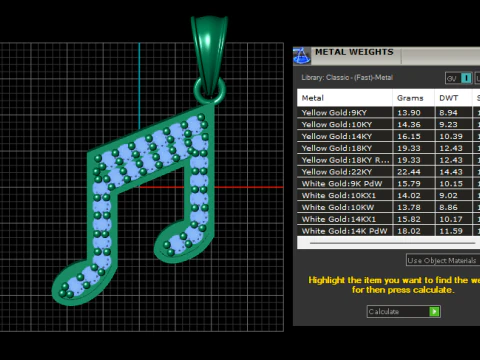Viewport: 480px width, 360px height.
Task: Click the 8.86 DWT value
Action: (448, 207)
